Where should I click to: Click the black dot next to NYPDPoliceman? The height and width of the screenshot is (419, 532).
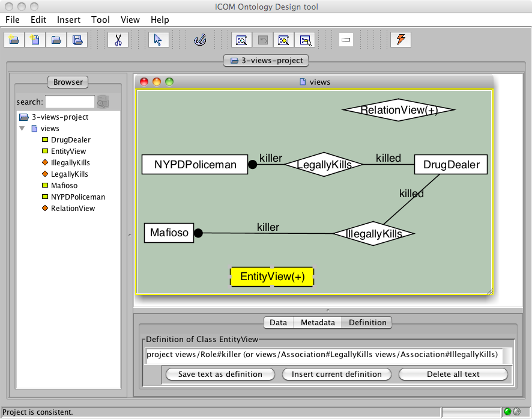(252, 164)
